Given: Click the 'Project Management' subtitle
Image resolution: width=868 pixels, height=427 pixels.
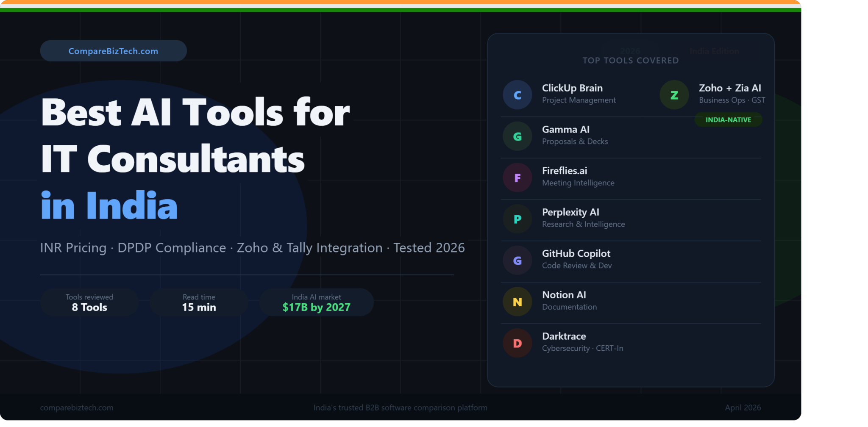Looking at the screenshot, I should tap(579, 100).
